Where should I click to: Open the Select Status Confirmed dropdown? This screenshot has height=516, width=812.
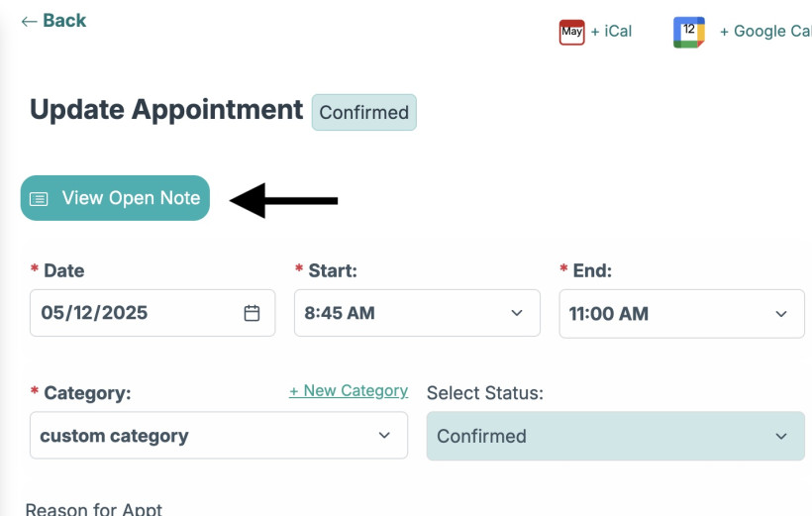pyautogui.click(x=614, y=436)
